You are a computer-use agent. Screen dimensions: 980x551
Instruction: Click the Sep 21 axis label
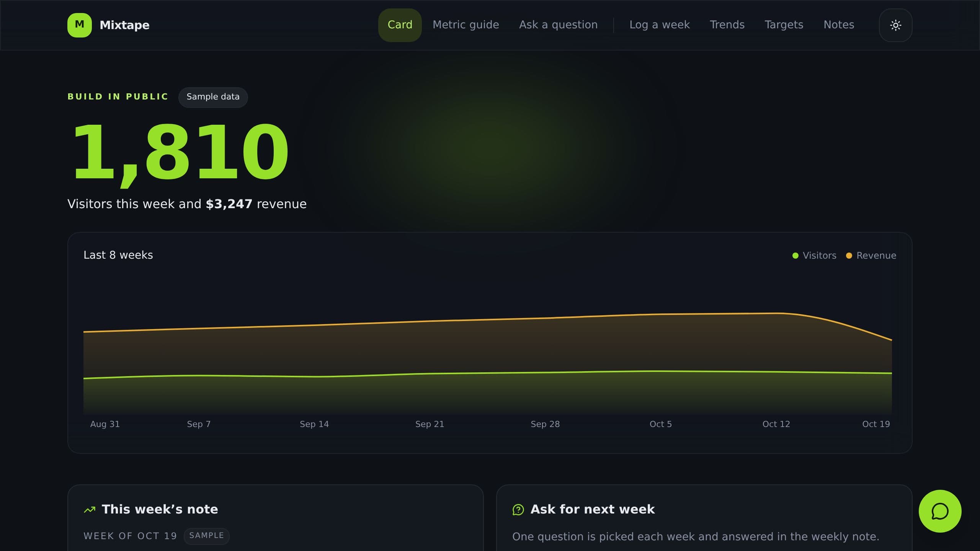tap(430, 424)
